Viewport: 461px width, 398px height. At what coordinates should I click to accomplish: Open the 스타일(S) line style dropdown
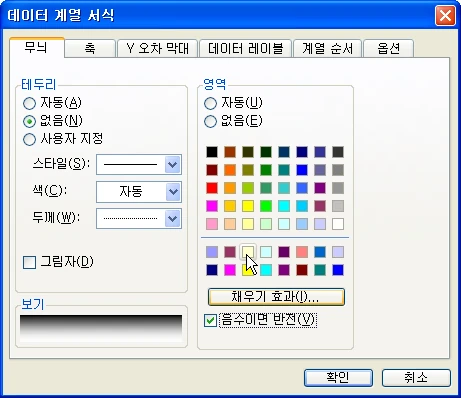click(x=139, y=164)
